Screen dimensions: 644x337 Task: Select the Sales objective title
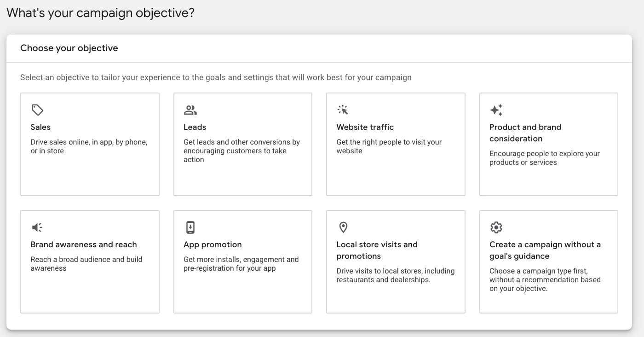[x=40, y=127]
